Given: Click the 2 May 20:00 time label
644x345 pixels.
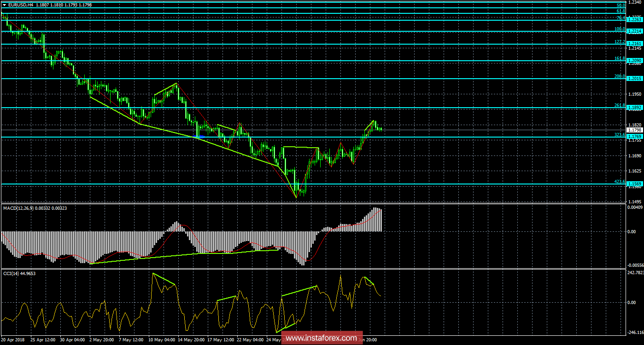Looking at the screenshot, I should (102, 340).
